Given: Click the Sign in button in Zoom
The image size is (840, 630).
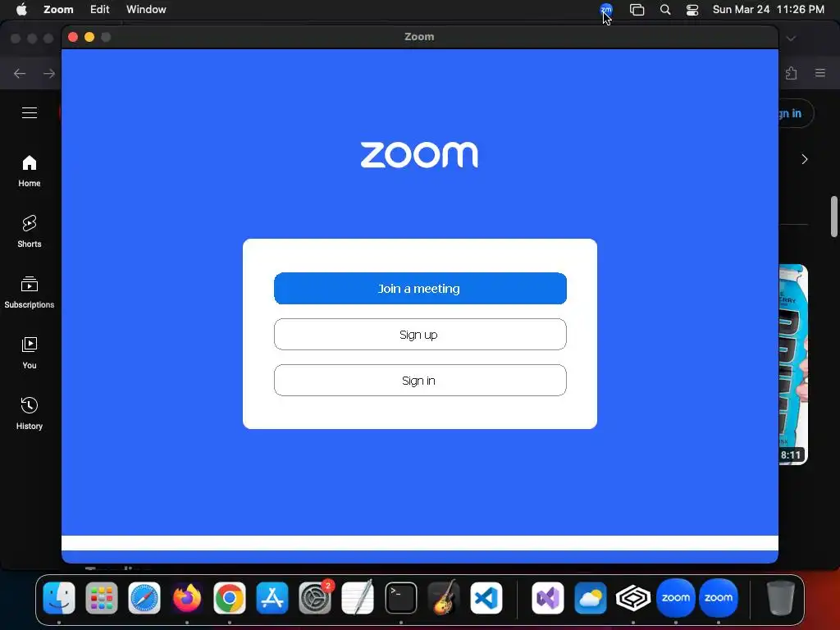Looking at the screenshot, I should tap(420, 381).
